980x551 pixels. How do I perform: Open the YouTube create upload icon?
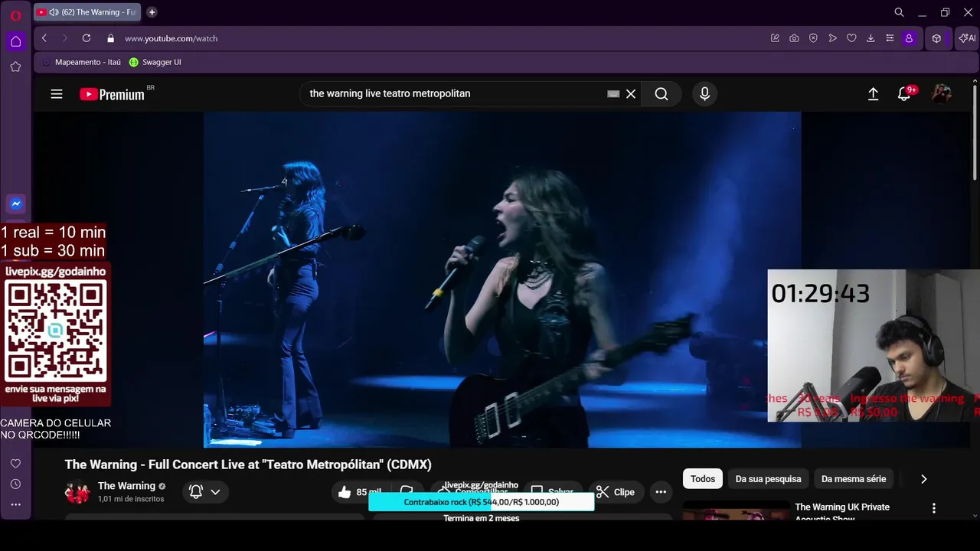[873, 94]
